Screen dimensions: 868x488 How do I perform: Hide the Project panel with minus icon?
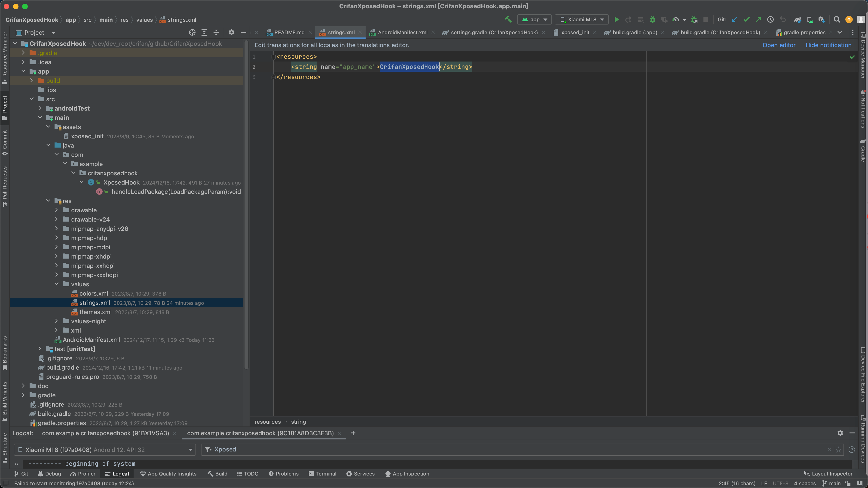point(244,32)
